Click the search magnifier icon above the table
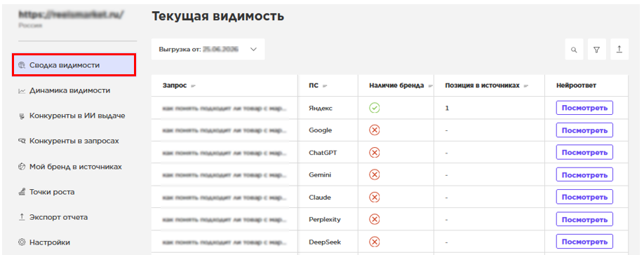The height and width of the screenshot is (255, 644). tap(574, 50)
